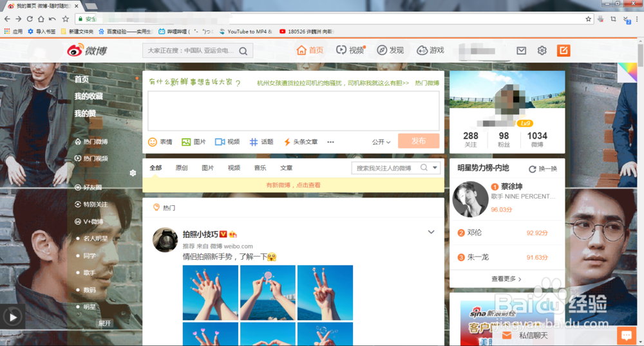This screenshot has height=346, width=644.
Task: Open more composer options ellipsis
Action: tap(330, 142)
